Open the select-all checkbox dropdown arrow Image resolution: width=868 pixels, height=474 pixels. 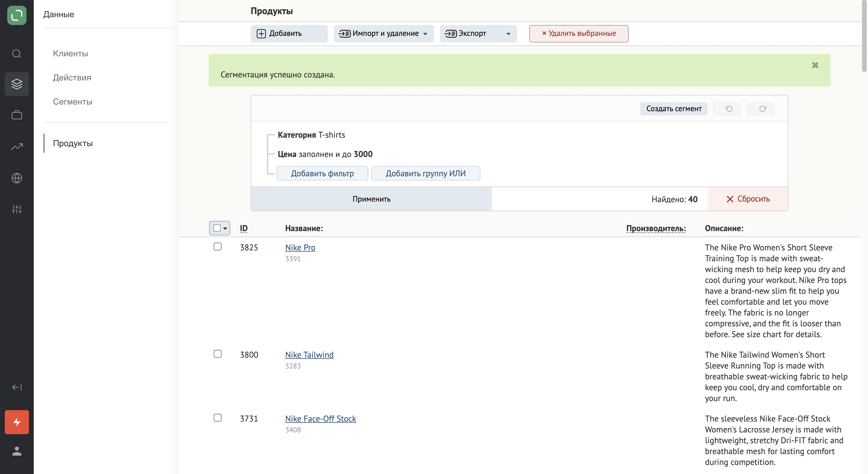tap(225, 228)
